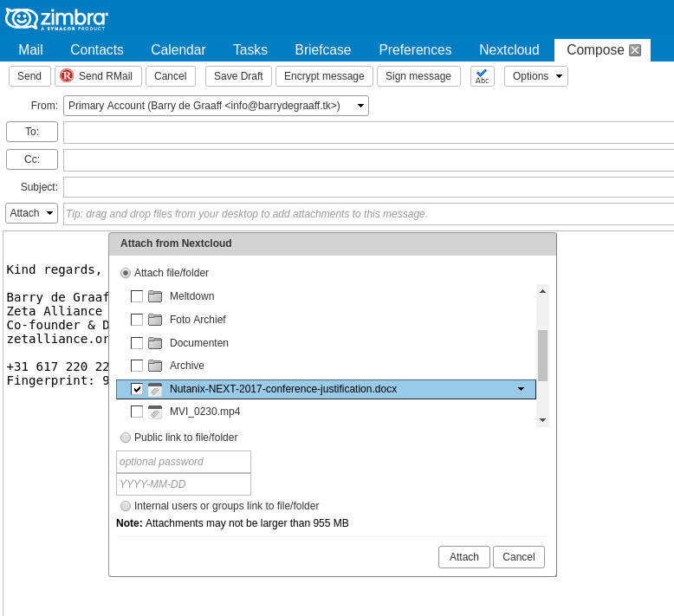Viewport: 674px width, 616px height.
Task: Select Internal users or groups link option
Action: click(x=126, y=506)
